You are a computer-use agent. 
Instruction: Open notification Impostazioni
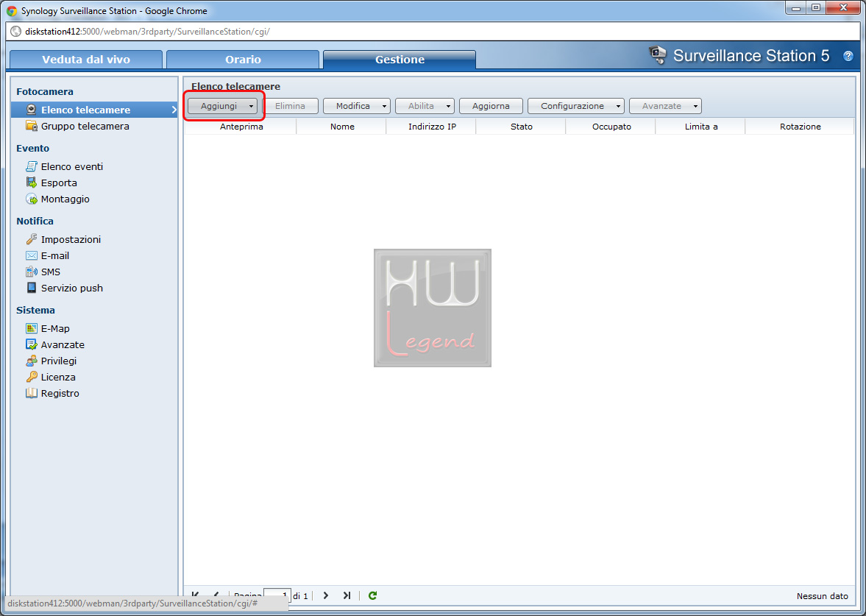point(71,239)
